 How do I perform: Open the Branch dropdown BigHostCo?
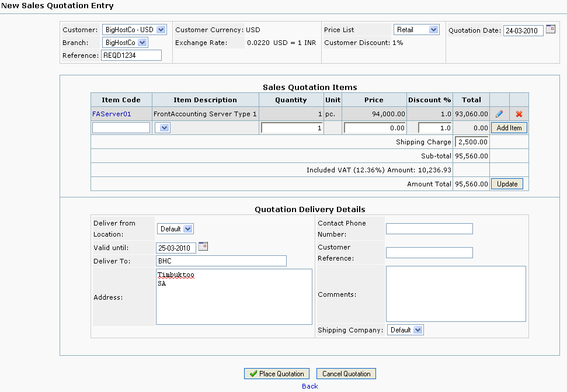pos(125,43)
